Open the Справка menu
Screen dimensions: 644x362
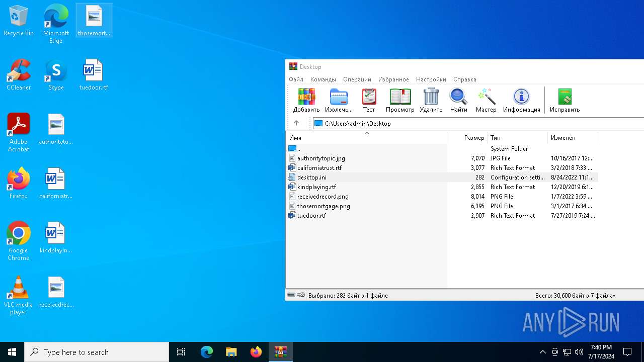click(x=465, y=79)
